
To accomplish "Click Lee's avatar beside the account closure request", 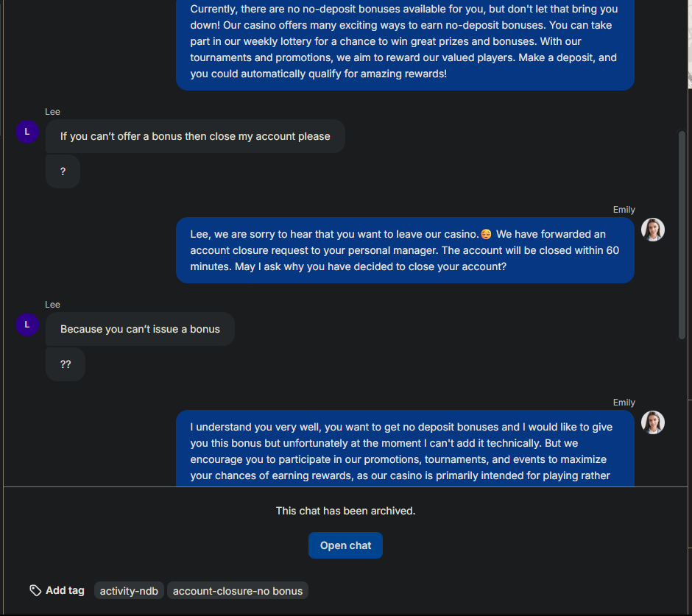I will pos(27,132).
